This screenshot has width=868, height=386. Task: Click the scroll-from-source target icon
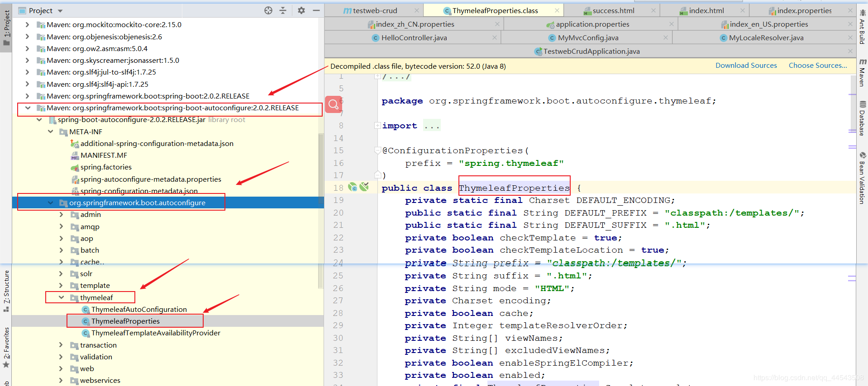(268, 10)
